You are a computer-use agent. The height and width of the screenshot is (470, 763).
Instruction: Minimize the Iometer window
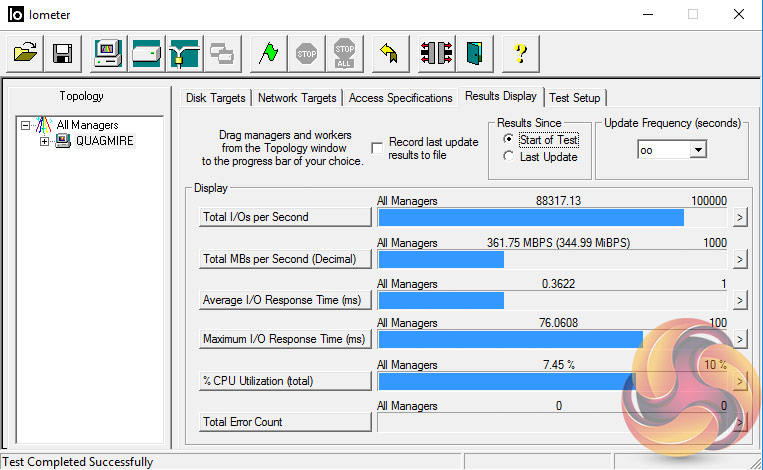[x=648, y=15]
